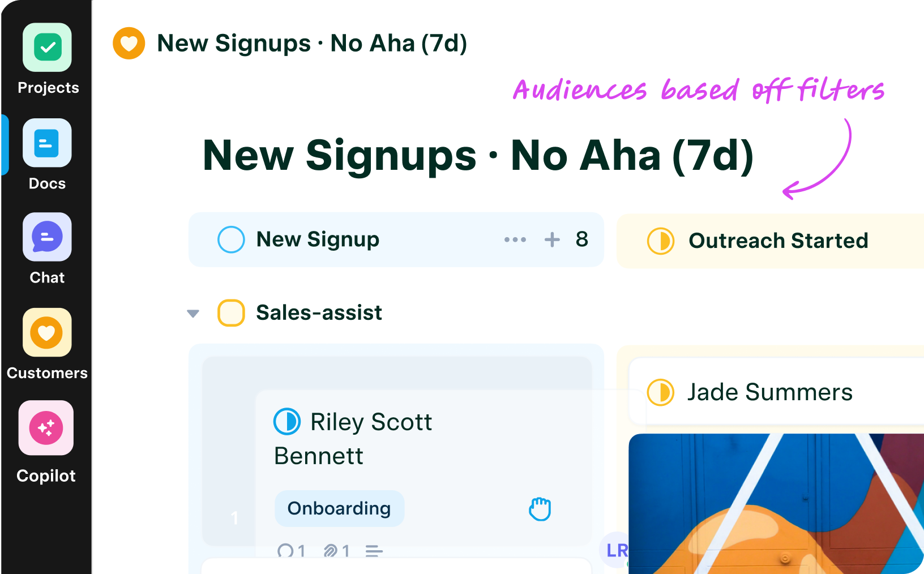Click the comment count icon on card
The width and height of the screenshot is (924, 574).
[286, 551]
